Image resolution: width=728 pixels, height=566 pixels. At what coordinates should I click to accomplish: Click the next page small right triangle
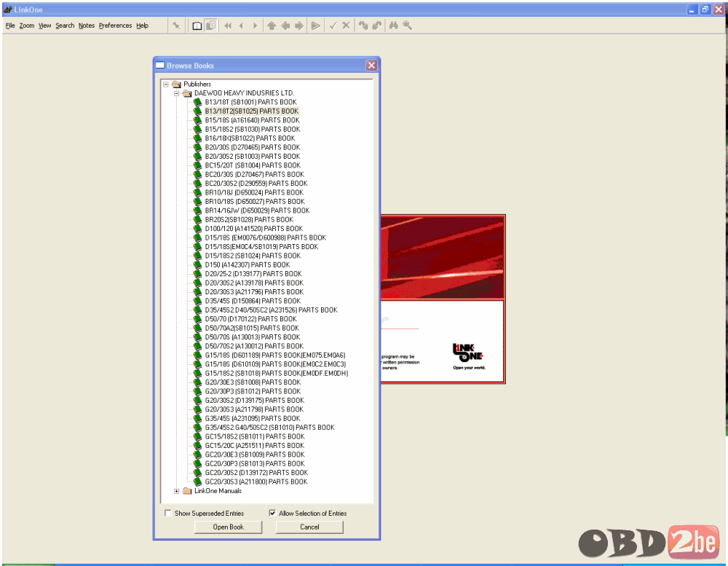coord(255,25)
